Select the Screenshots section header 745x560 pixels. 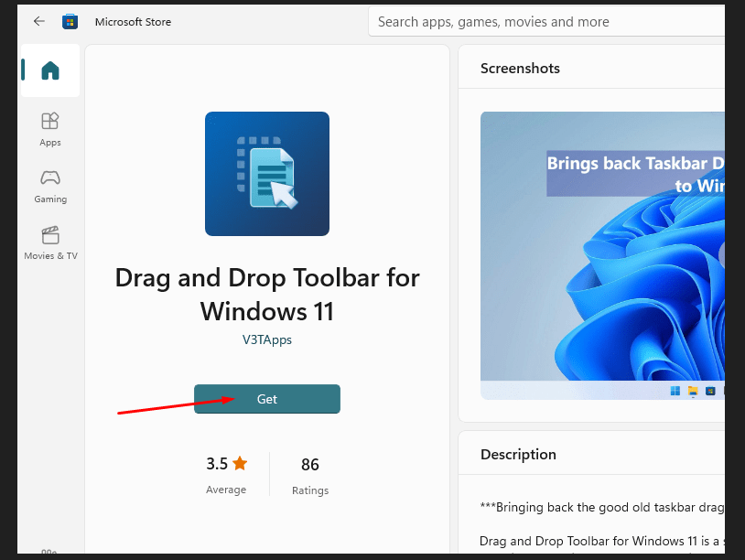click(x=520, y=69)
